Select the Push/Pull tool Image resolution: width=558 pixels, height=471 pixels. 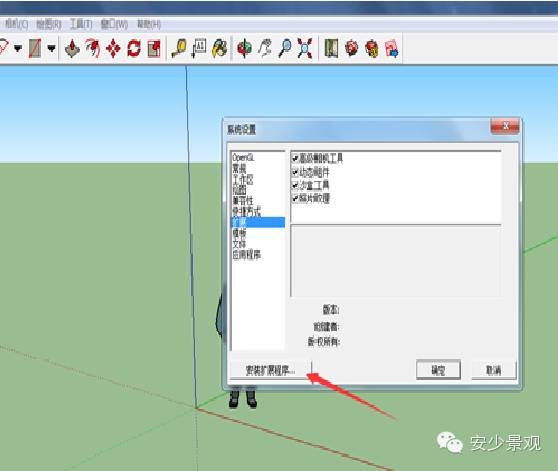click(x=72, y=48)
